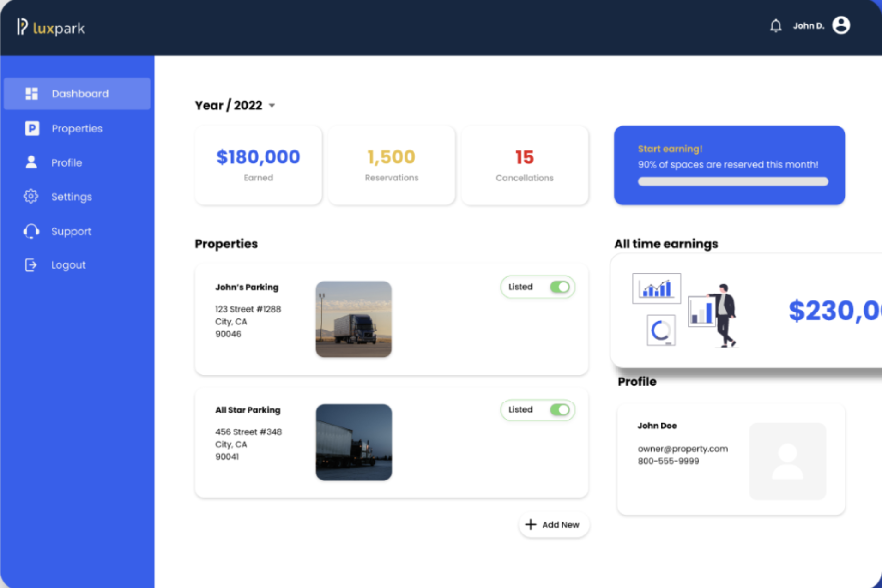
Task: Click the Dashboard grid icon in sidebar
Action: (31, 94)
